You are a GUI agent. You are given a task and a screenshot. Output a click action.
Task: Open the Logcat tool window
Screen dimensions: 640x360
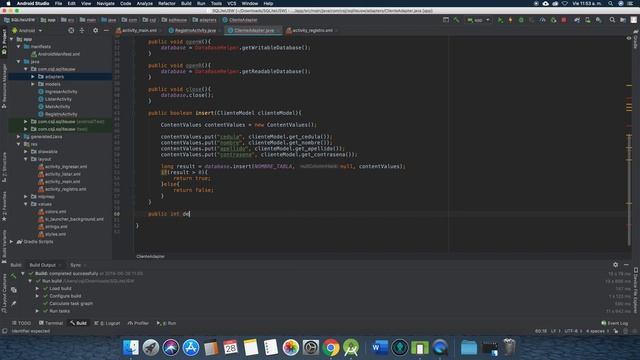coord(107,323)
